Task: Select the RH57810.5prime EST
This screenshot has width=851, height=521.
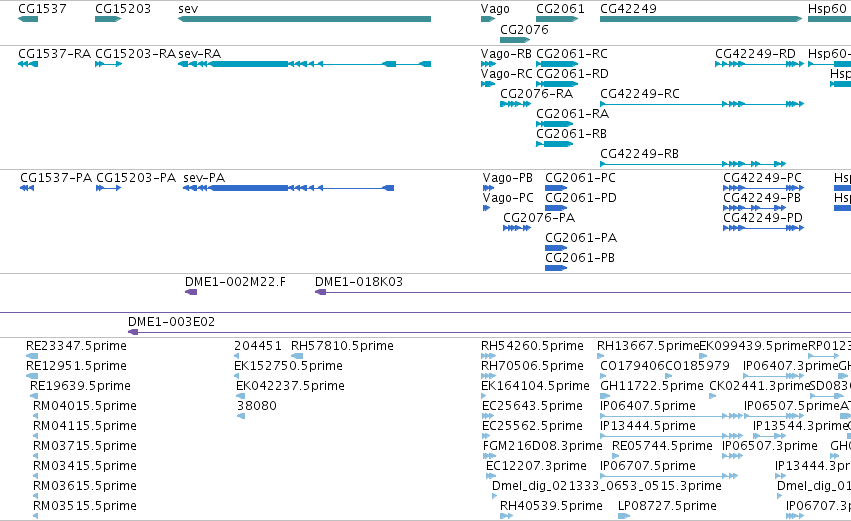Action: click(297, 357)
